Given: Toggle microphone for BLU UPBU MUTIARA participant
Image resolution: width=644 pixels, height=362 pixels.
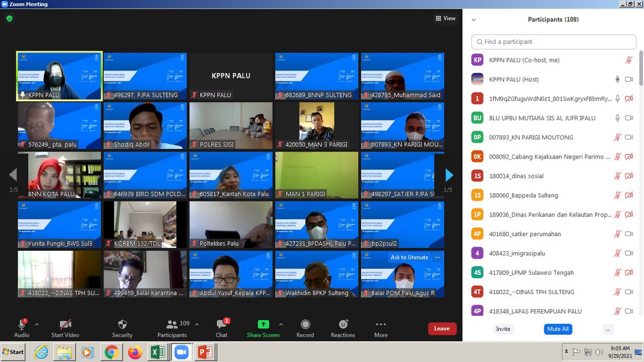Looking at the screenshot, I should (x=617, y=118).
